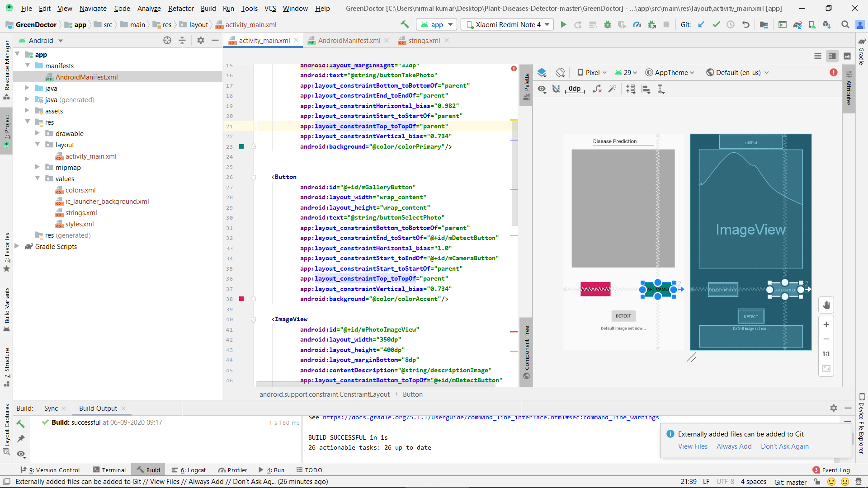Select colors.xml in the project tree
This screenshot has height=488, width=868.
click(80, 190)
